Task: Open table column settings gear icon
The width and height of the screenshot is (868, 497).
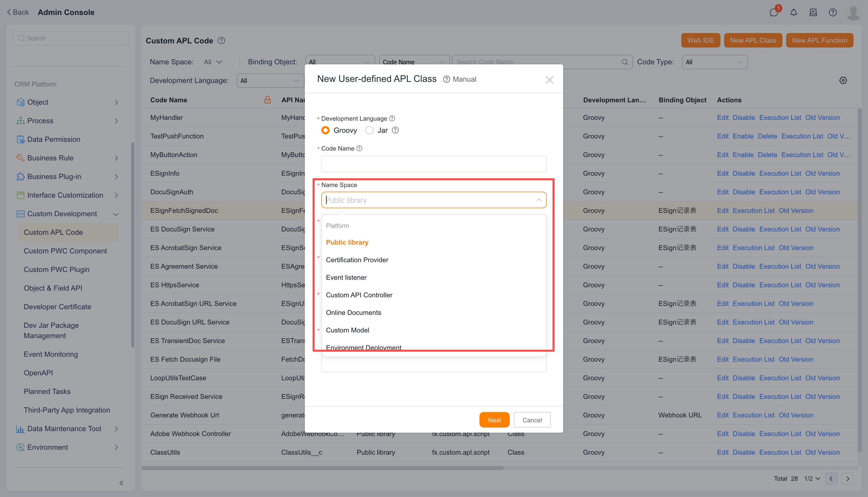Action: pos(843,80)
